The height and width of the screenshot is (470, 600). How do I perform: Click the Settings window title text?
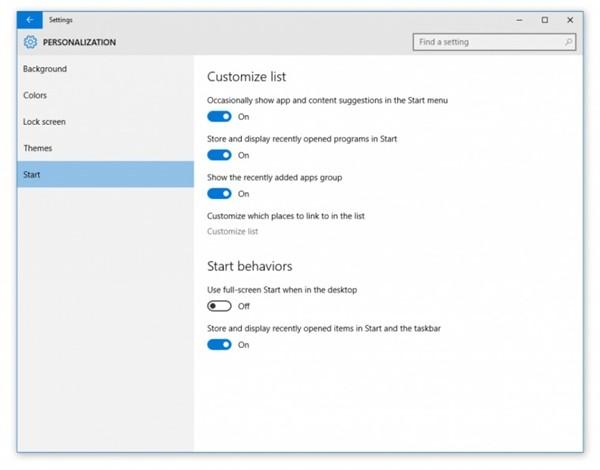click(x=62, y=19)
